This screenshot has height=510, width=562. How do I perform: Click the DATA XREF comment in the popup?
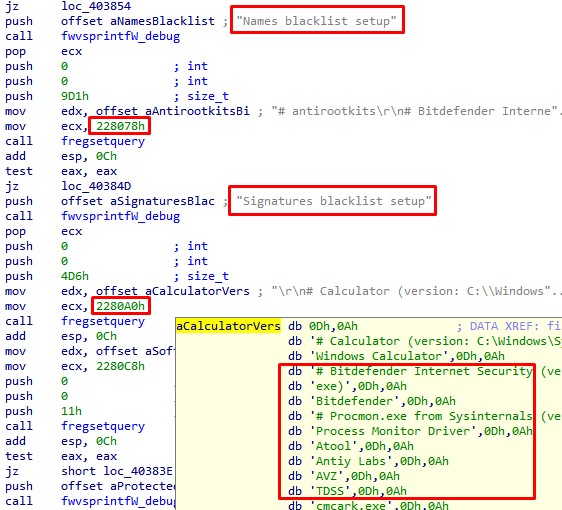(x=509, y=326)
